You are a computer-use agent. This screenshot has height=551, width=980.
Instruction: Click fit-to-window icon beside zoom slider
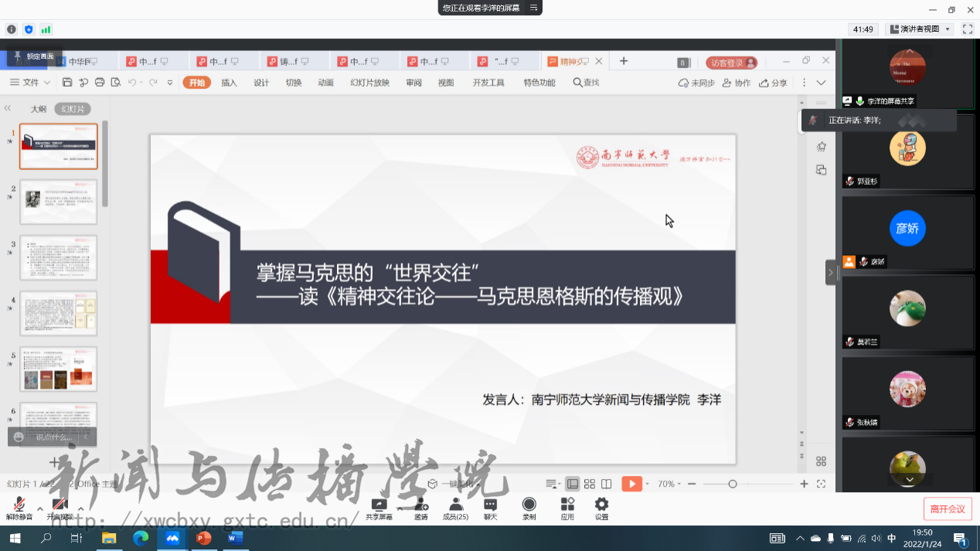(x=821, y=484)
